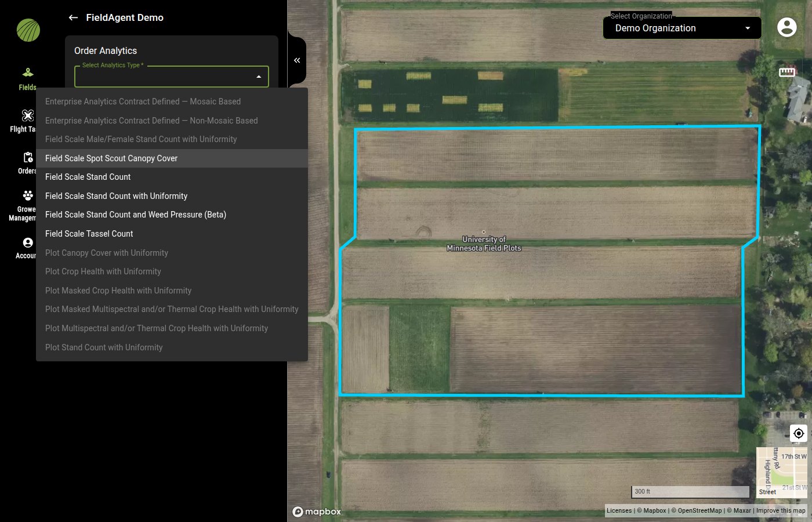Choose Plot Crop Health with Uniformity
Image resolution: width=812 pixels, height=522 pixels.
click(172, 271)
